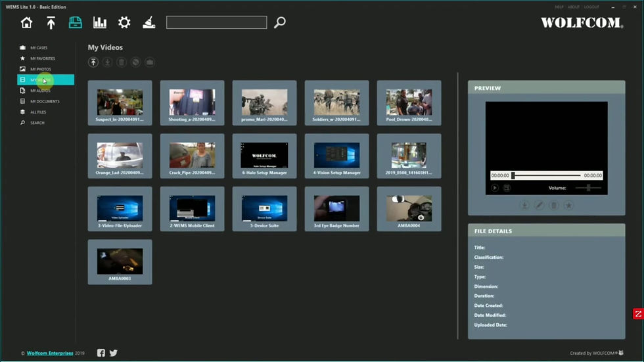This screenshot has height=362, width=644.
Task: Open the file storage drawer icon
Action: point(75,22)
